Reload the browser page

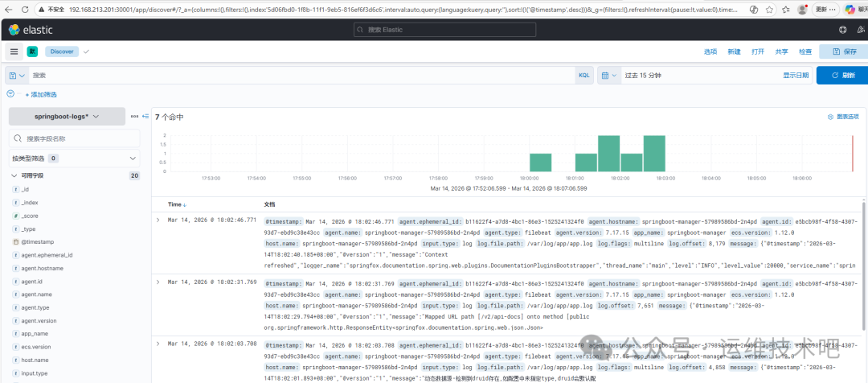pyautogui.click(x=26, y=10)
